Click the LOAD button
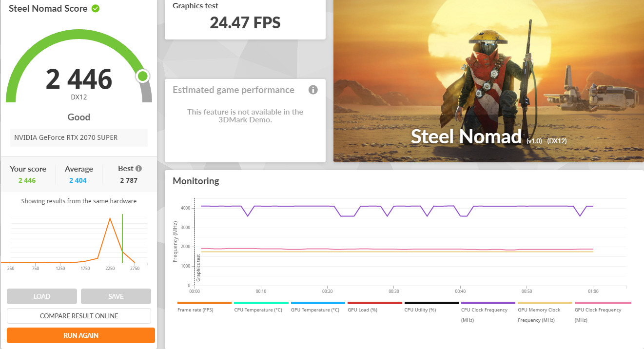The width and height of the screenshot is (644, 349). (x=42, y=296)
